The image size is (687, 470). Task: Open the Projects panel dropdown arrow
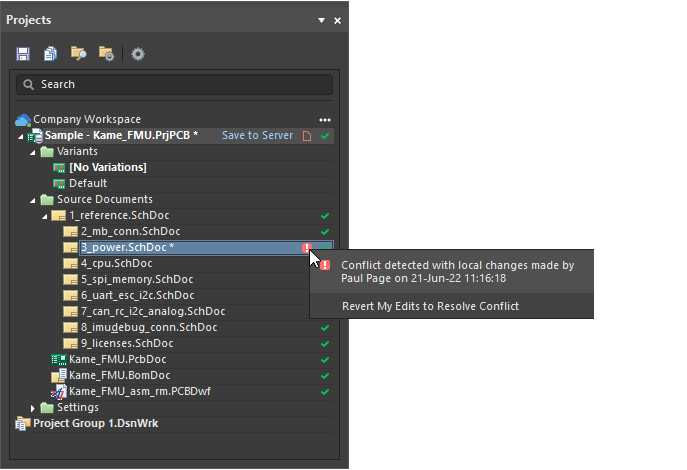(x=321, y=20)
